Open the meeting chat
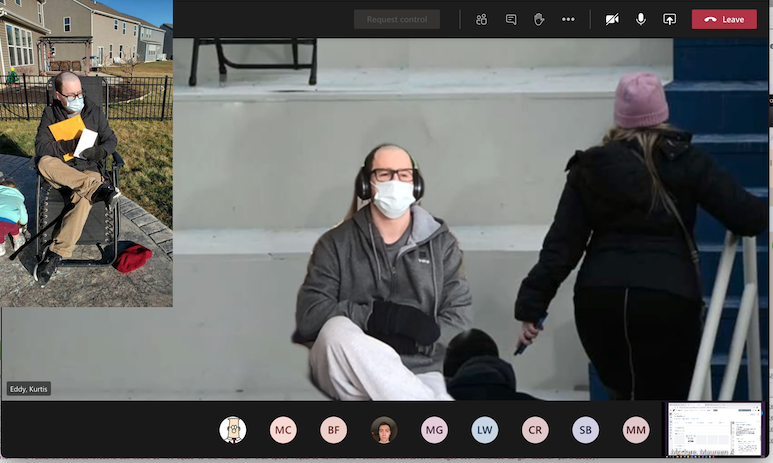773x463 pixels. 511,19
